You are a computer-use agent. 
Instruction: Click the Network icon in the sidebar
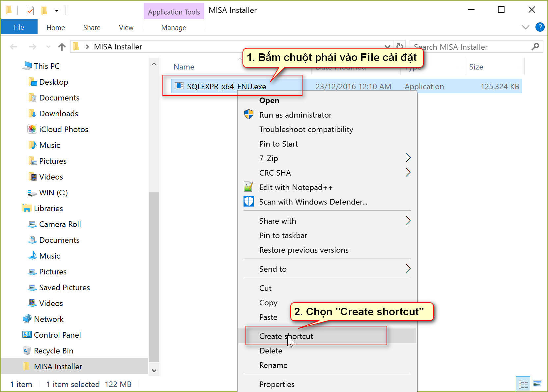click(27, 319)
